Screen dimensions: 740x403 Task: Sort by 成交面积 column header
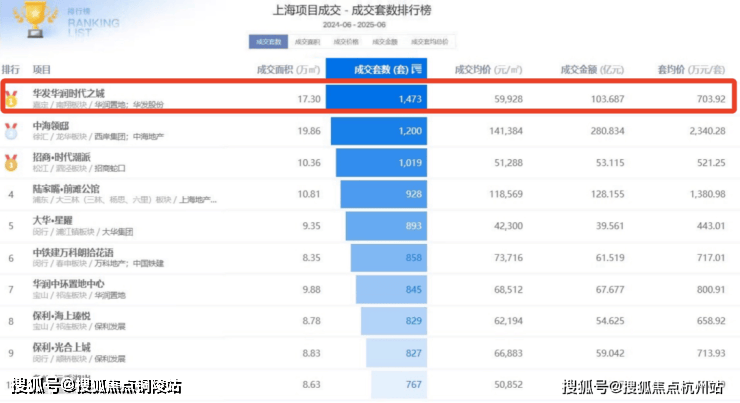pyautogui.click(x=290, y=70)
